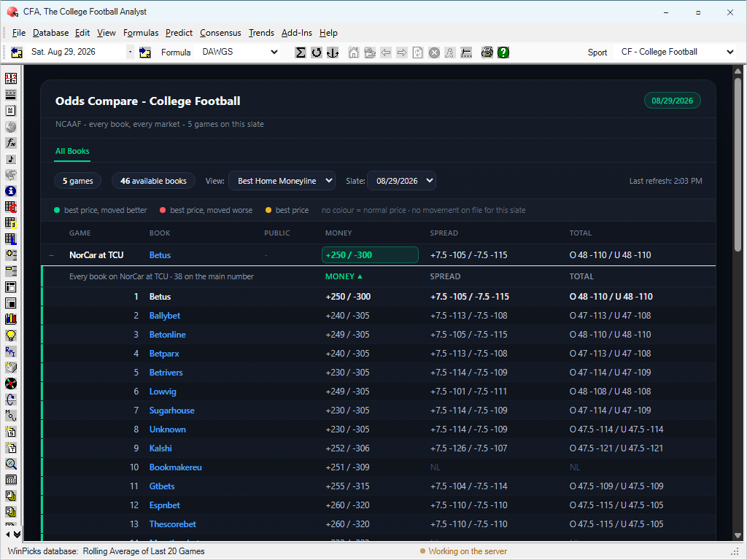Click the vinyl record icon in the sidebar
747x560 pixels.
[11, 384]
